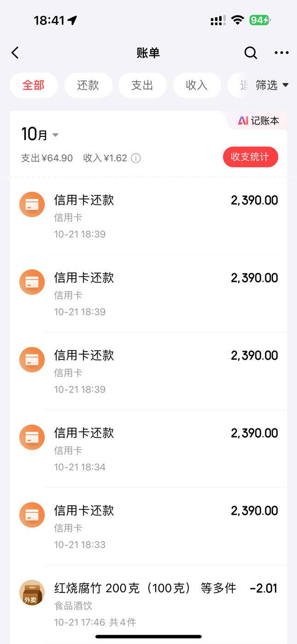Open the 筛选 filter dropdown

coord(272,85)
